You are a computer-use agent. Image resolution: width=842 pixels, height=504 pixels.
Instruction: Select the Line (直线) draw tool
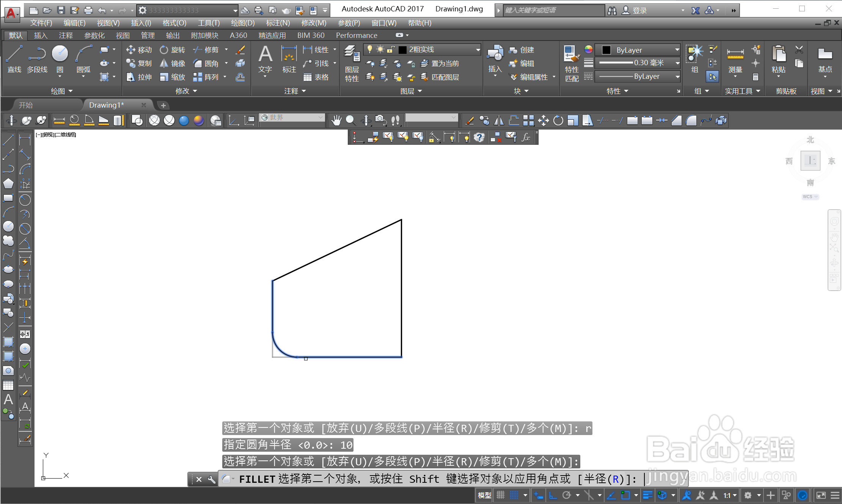click(14, 58)
